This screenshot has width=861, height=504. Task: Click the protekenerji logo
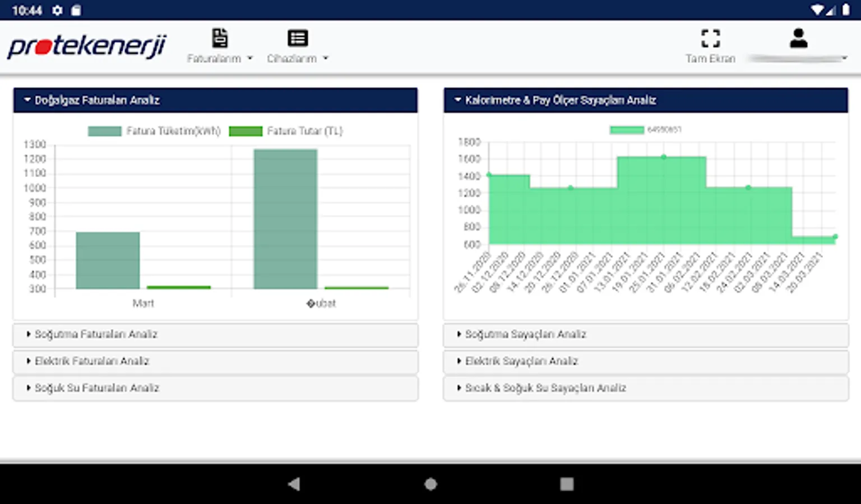coord(87,46)
